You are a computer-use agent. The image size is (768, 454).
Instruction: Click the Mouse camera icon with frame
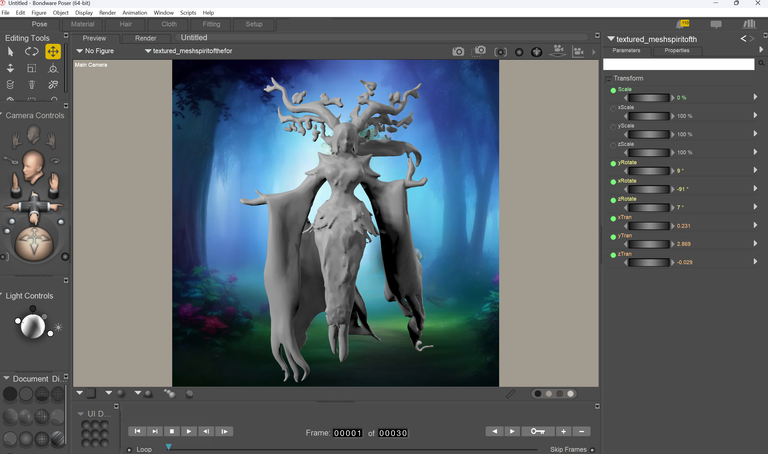(x=578, y=51)
